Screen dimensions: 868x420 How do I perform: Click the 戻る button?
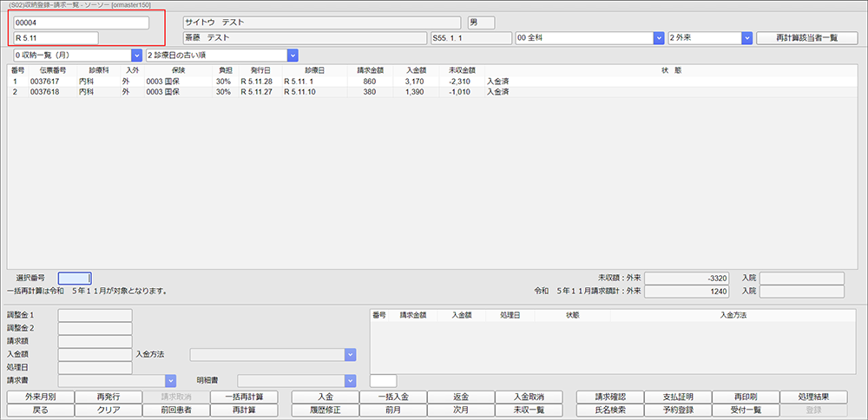point(40,410)
